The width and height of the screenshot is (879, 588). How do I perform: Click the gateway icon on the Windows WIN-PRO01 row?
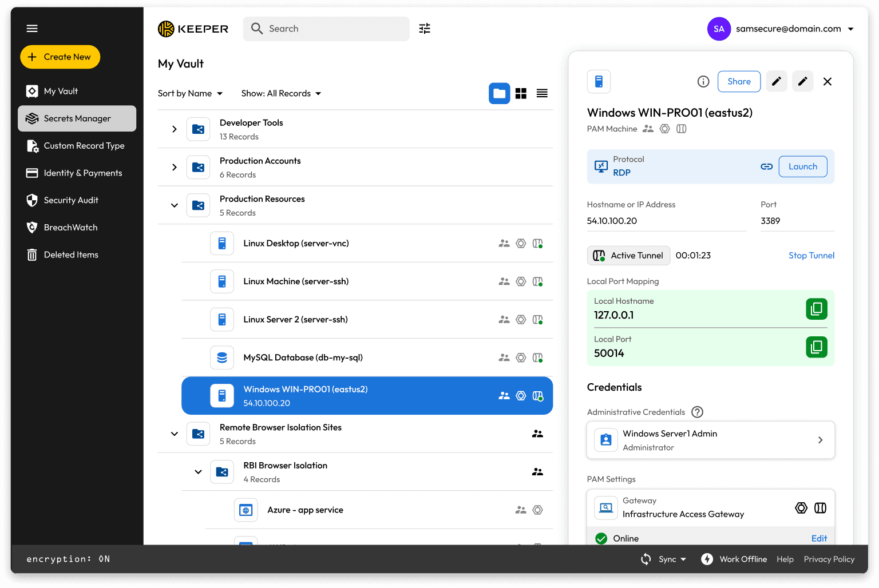pos(521,396)
